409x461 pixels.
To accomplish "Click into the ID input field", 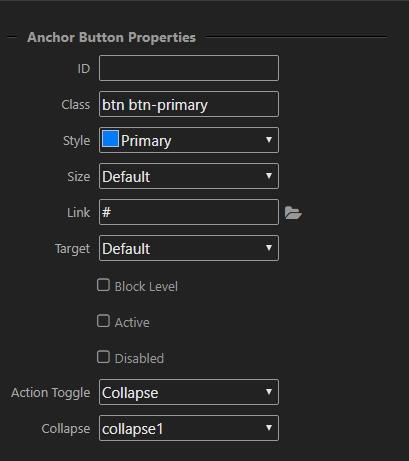I will (x=189, y=68).
